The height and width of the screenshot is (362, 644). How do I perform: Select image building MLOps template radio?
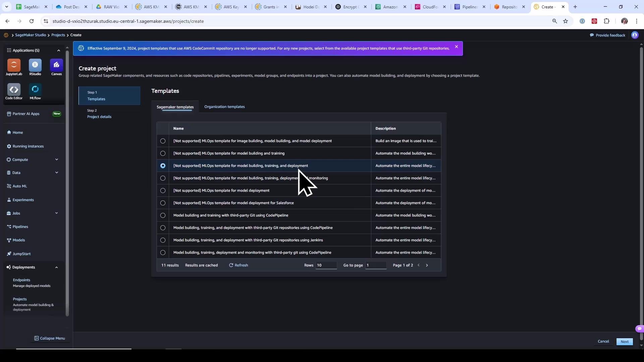pos(163,141)
